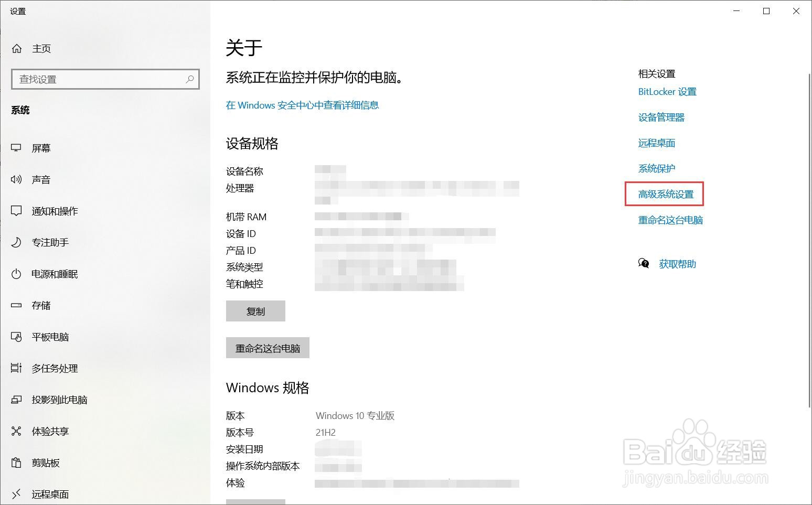Viewport: 812px width, 505px height.
Task: Select the project to this PC (投影到此电脑) icon
Action: tap(16, 400)
